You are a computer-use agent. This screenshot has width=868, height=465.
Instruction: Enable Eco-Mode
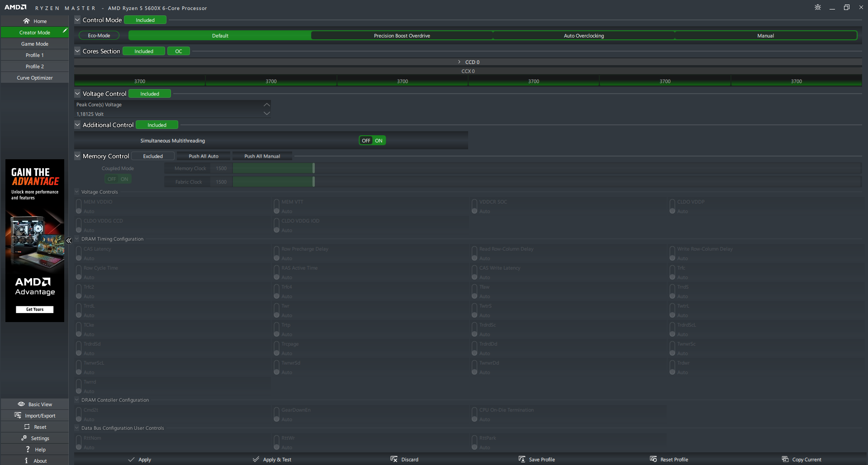click(99, 35)
